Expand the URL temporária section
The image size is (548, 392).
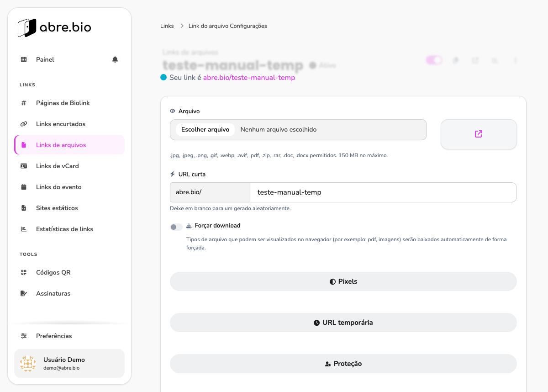pos(343,323)
